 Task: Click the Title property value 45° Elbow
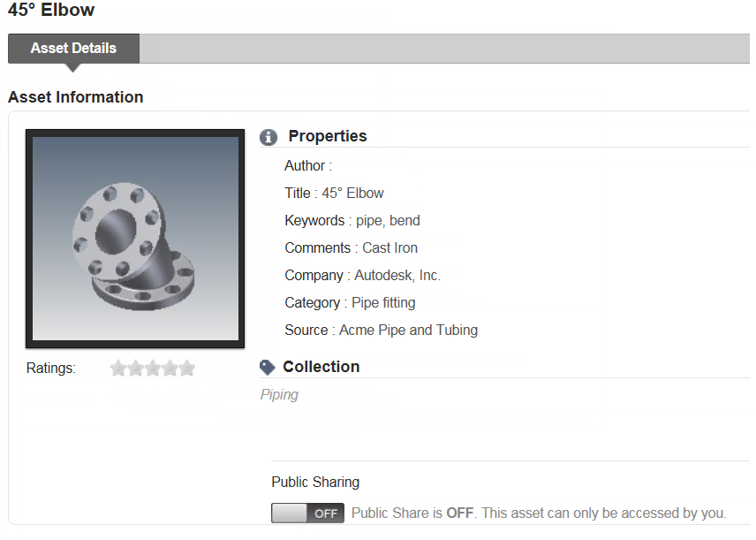pos(352,194)
